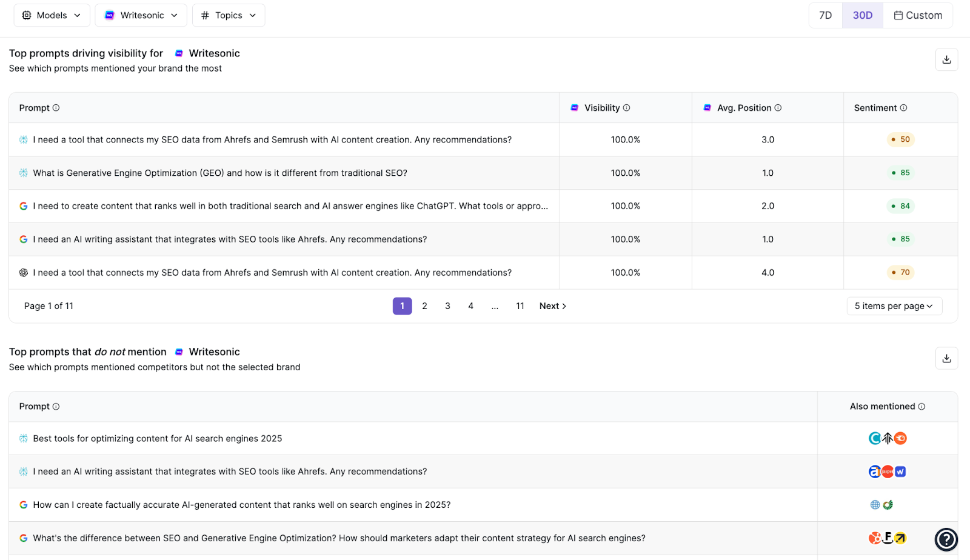Choose the Custom date range option
The height and width of the screenshot is (560, 970).
click(x=918, y=15)
